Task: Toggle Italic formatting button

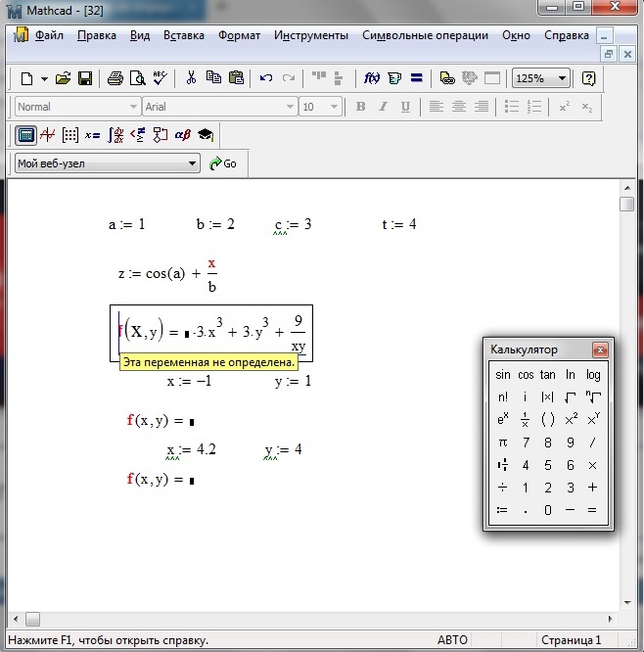Action: click(383, 107)
